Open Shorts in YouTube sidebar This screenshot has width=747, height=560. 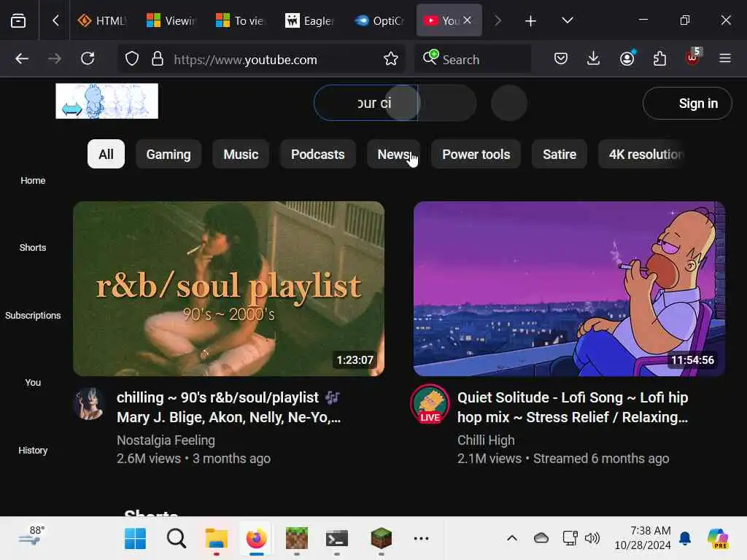pos(33,248)
